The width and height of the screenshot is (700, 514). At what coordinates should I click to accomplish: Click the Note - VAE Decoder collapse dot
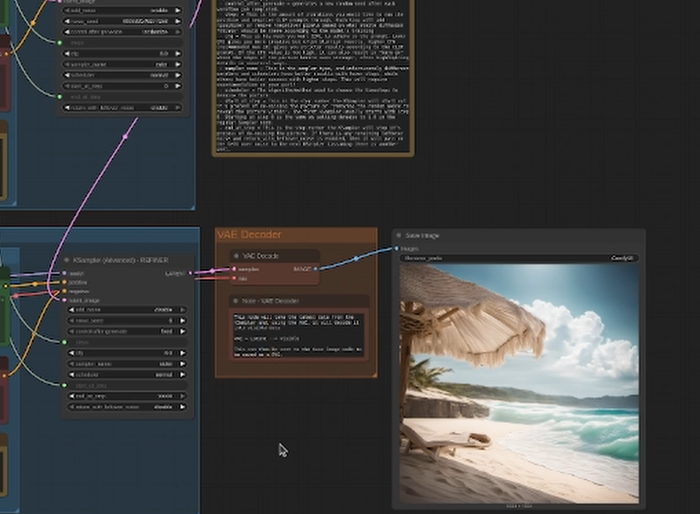[236, 300]
